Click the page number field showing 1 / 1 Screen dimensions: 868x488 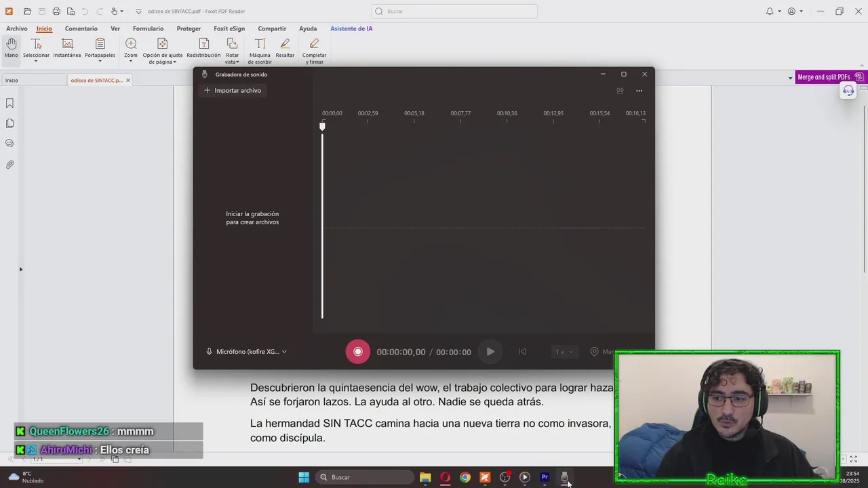(x=56, y=459)
